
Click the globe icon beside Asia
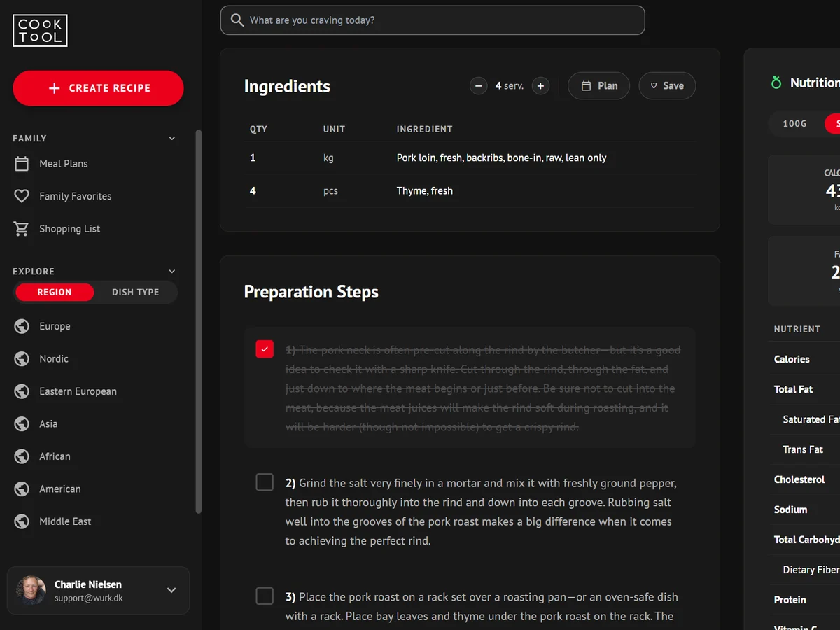coord(22,424)
